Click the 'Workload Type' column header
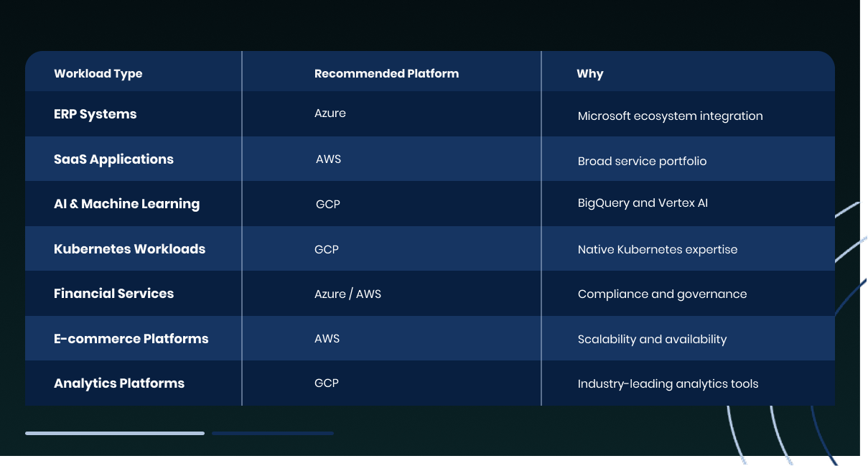This screenshot has width=868, height=466. click(x=98, y=74)
